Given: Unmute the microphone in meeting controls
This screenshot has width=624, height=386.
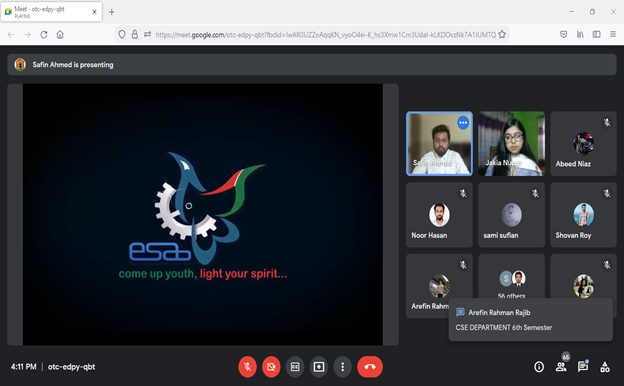Looking at the screenshot, I should (x=248, y=367).
